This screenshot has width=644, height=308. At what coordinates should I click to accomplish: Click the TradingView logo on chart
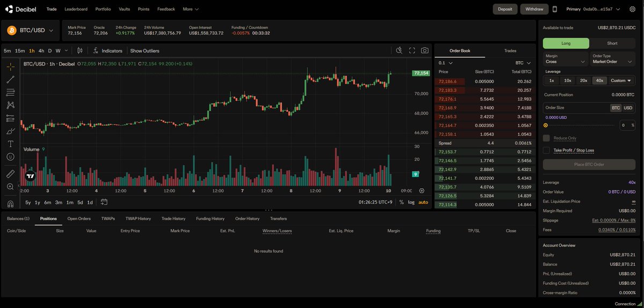[30, 176]
